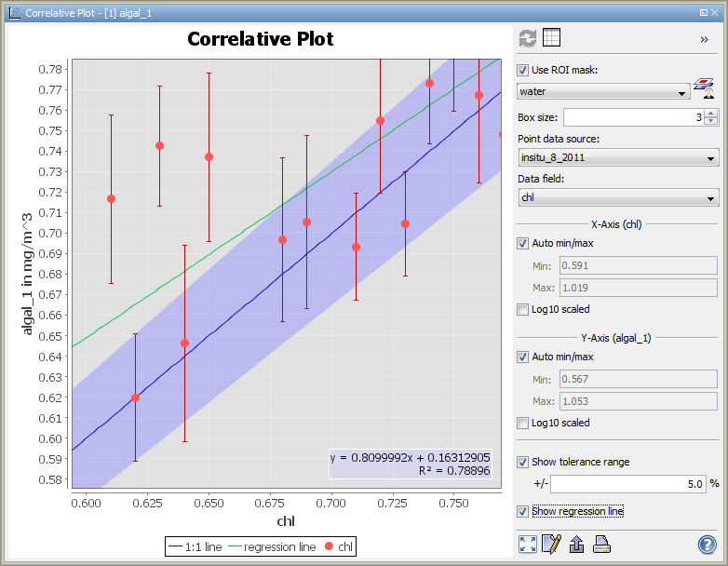
Task: Open the mask manager icon beside water
Action: [x=707, y=90]
